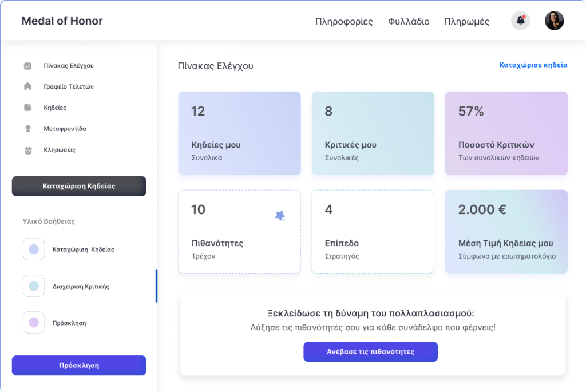Select the teal circle Διαχείριση Κριτικής item
586x392 pixels.
click(34, 286)
